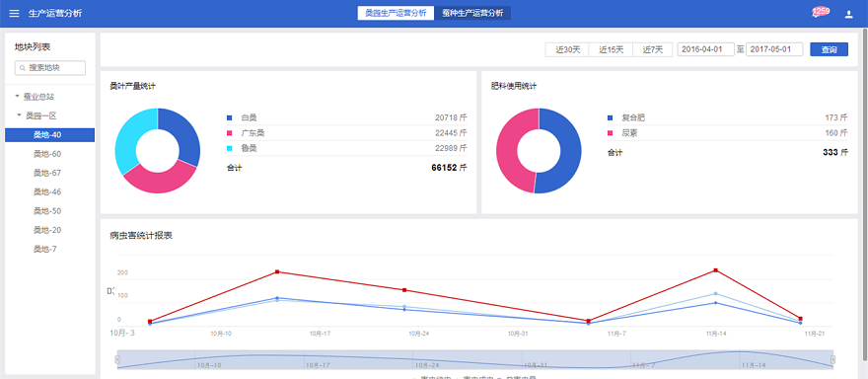Viewport: 868px width, 379px height.
Task: Select the 近30天 range button
Action: tap(567, 49)
